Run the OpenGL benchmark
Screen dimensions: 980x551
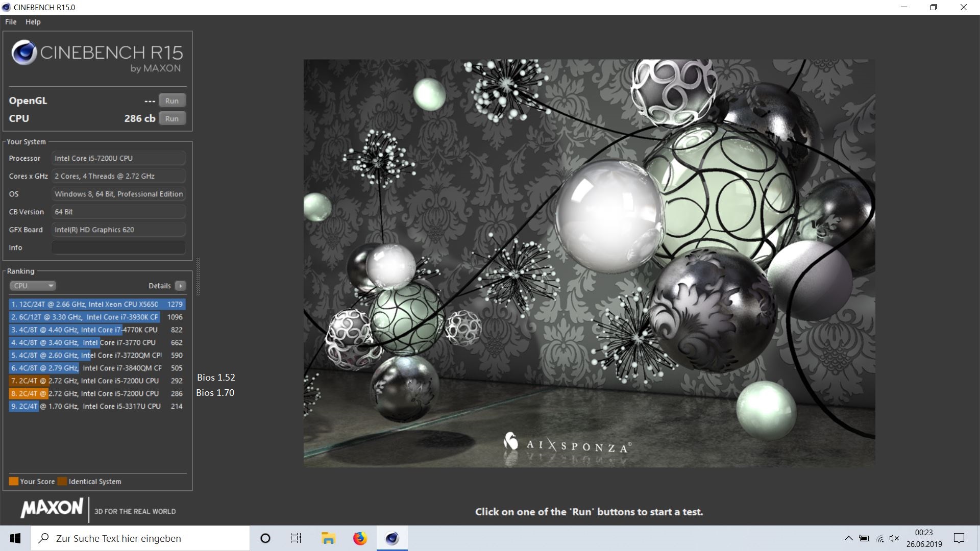point(172,101)
